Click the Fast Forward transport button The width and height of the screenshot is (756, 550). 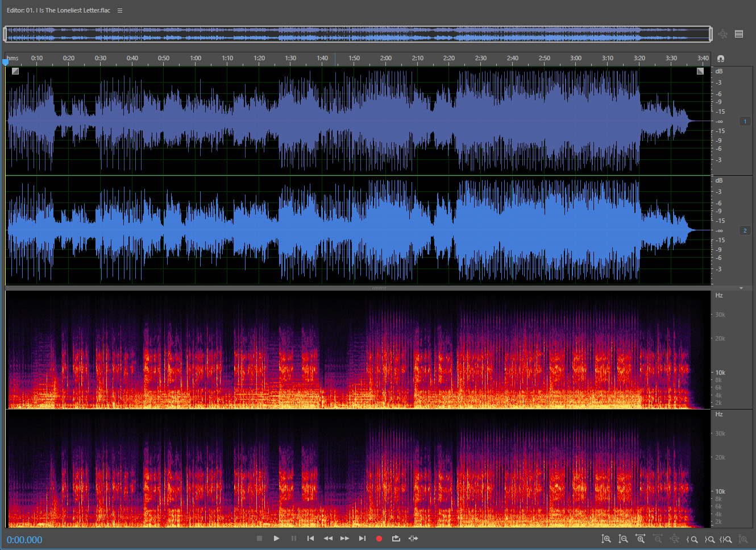[344, 538]
